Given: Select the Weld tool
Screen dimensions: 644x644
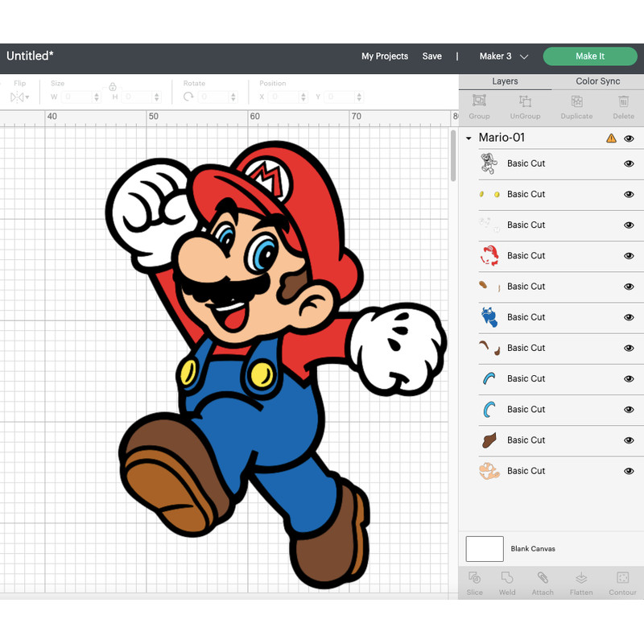Looking at the screenshot, I should point(507,582).
